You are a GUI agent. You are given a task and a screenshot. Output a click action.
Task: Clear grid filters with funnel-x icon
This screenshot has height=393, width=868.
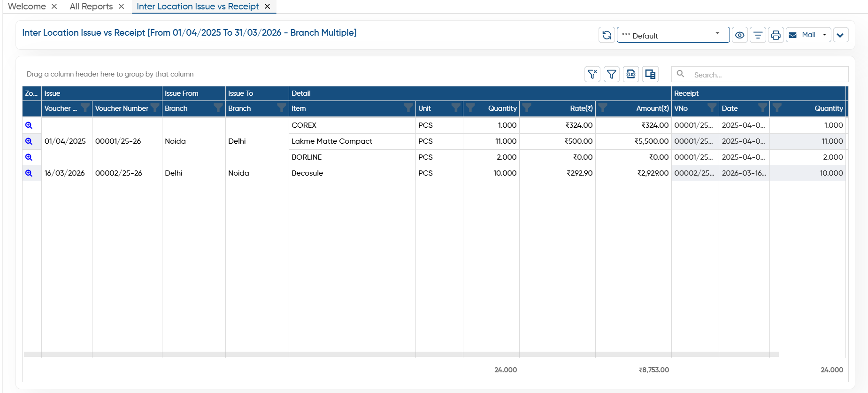(x=592, y=74)
